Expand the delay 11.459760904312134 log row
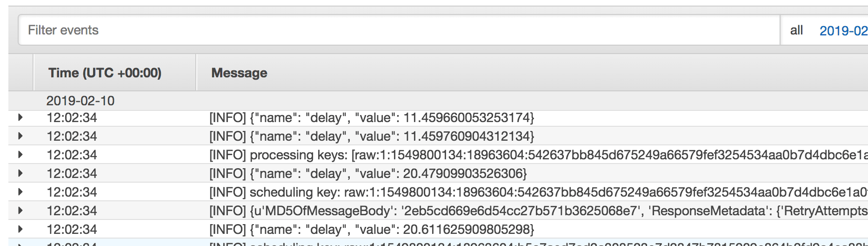 (20, 136)
